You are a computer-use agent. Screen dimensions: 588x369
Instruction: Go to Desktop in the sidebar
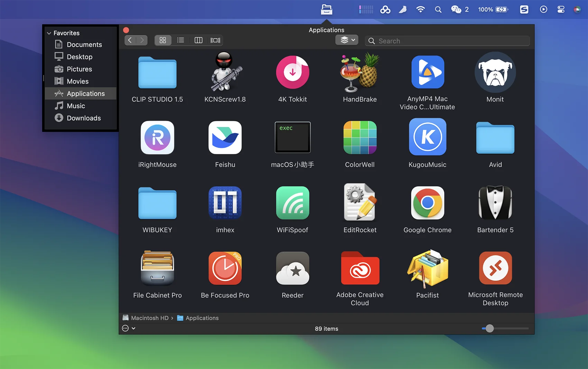[x=81, y=57]
